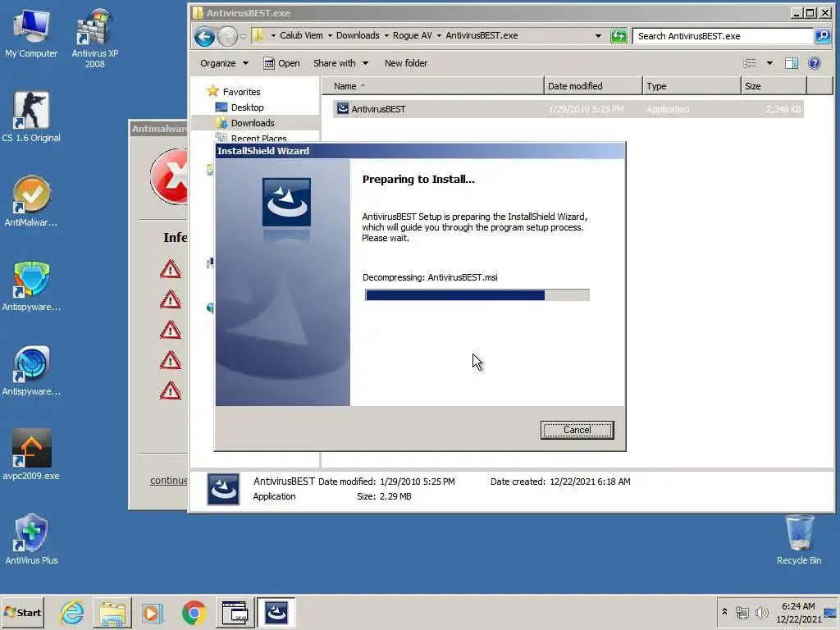Navigate to Downloads breadcrumb in address bar
Viewport: 840px width, 630px height.
pos(358,35)
